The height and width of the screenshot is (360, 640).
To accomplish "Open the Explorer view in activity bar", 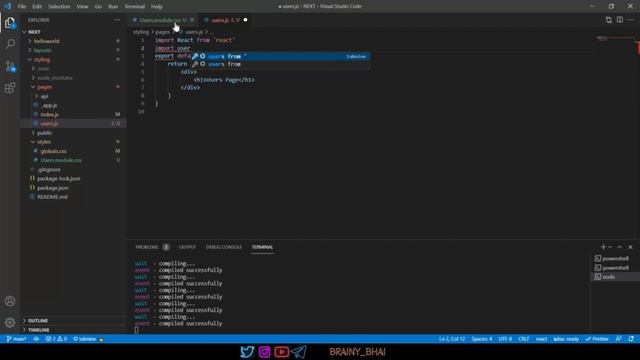I will point(10,23).
